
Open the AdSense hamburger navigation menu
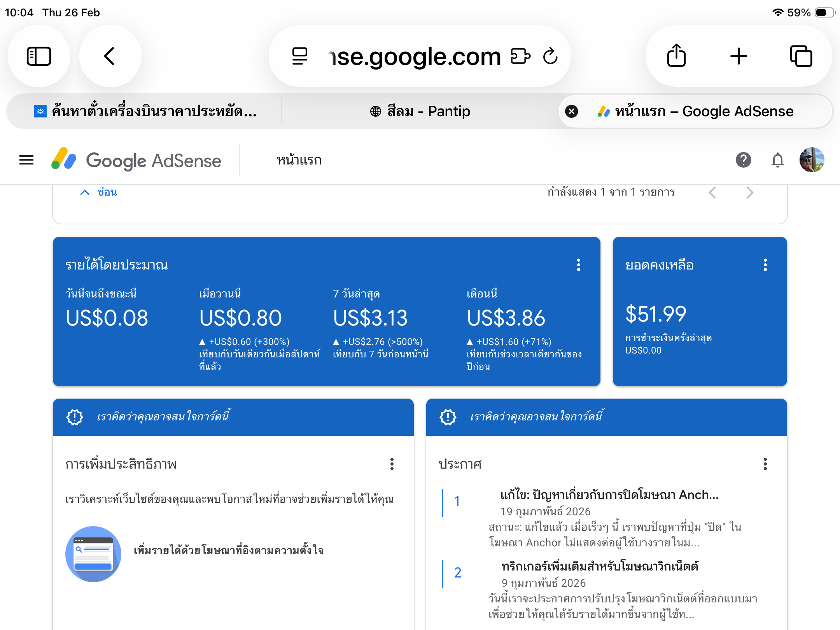26,160
